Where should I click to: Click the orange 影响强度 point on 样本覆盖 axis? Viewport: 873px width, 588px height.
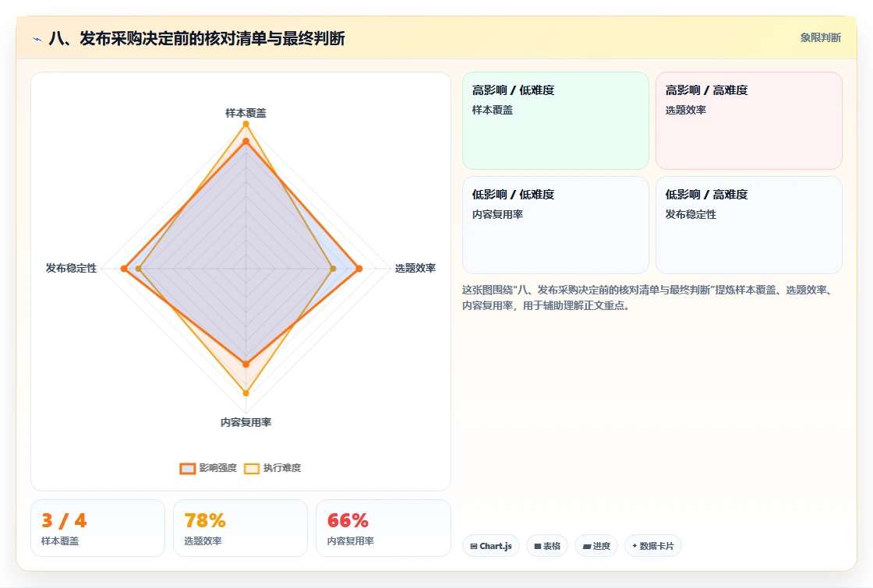(246, 142)
